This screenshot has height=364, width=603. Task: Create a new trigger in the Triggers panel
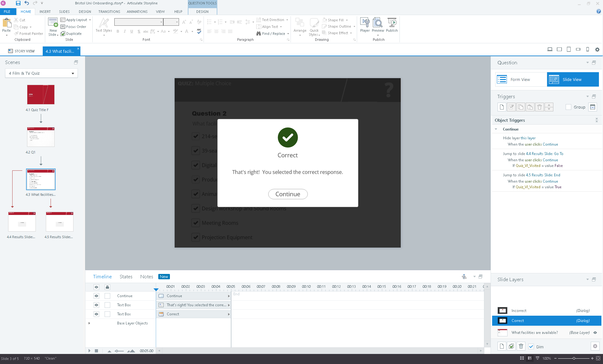tap(502, 107)
